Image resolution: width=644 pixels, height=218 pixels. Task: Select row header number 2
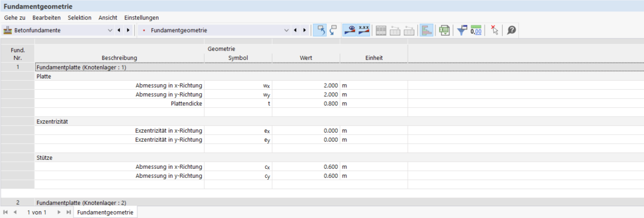coord(18,202)
